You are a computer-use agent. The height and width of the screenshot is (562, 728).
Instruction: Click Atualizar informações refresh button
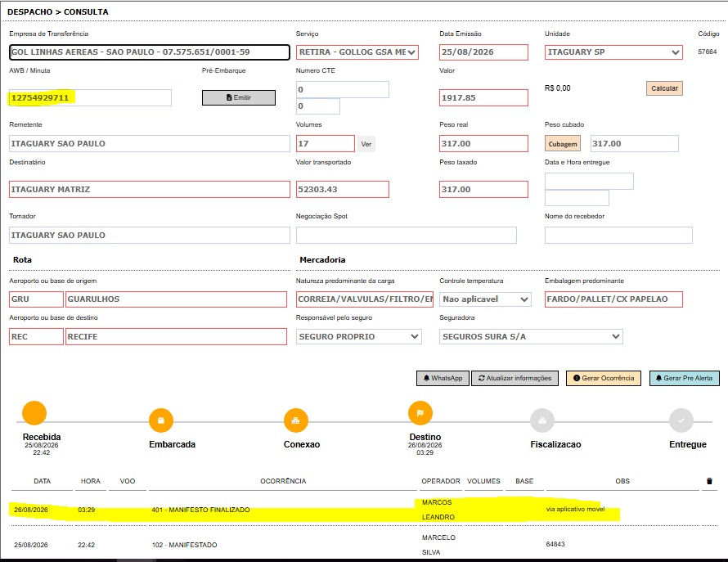click(515, 378)
